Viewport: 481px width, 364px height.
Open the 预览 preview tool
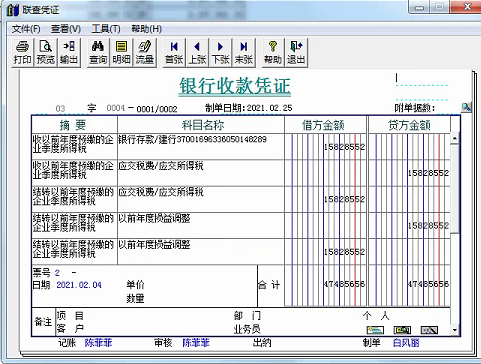point(46,52)
